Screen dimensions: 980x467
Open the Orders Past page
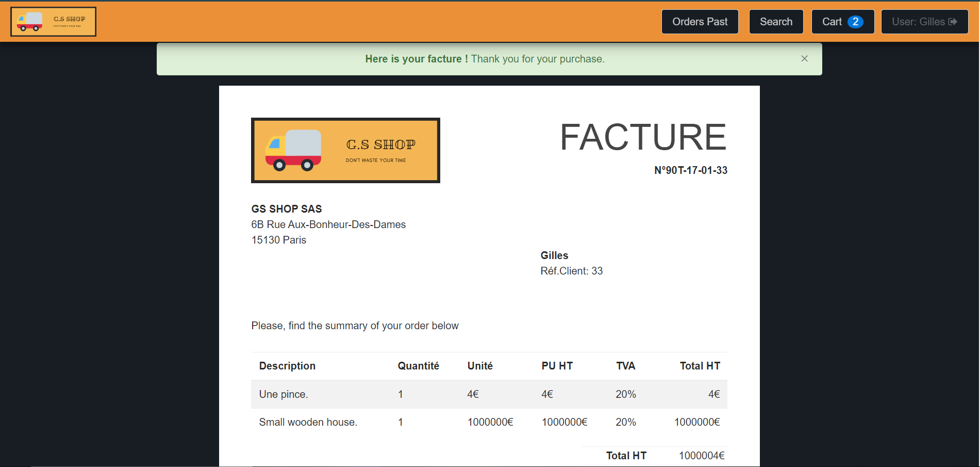click(x=700, y=22)
